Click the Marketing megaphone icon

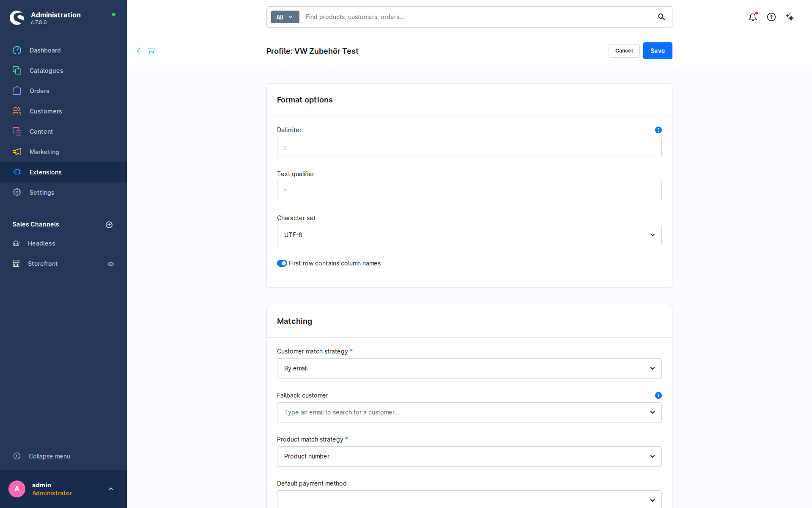pos(17,152)
